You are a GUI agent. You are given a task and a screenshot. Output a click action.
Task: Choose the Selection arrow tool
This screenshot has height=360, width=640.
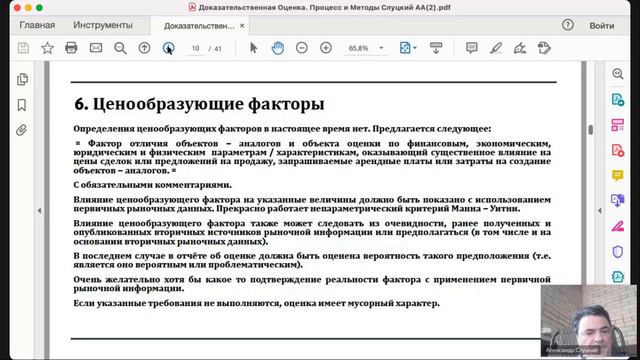(x=253, y=48)
